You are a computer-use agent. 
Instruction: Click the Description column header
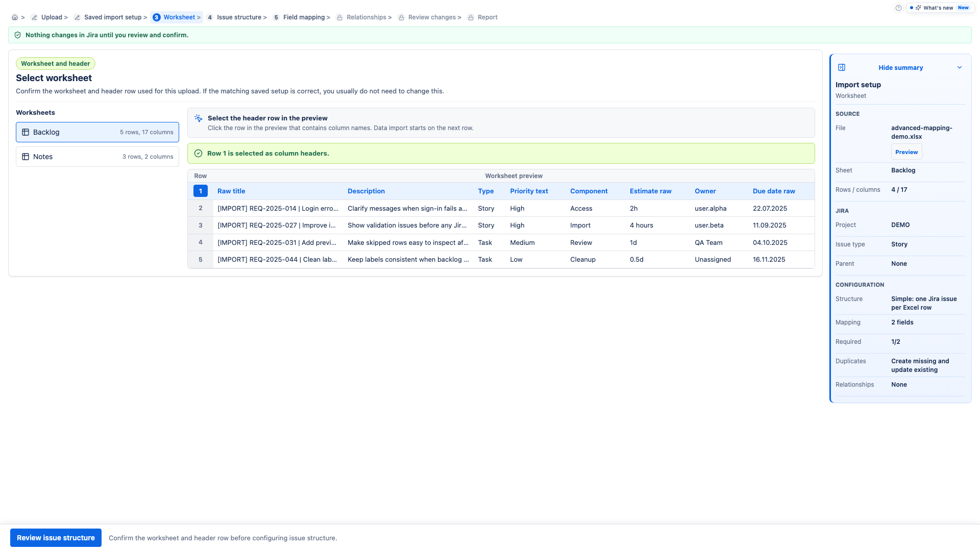pyautogui.click(x=366, y=191)
